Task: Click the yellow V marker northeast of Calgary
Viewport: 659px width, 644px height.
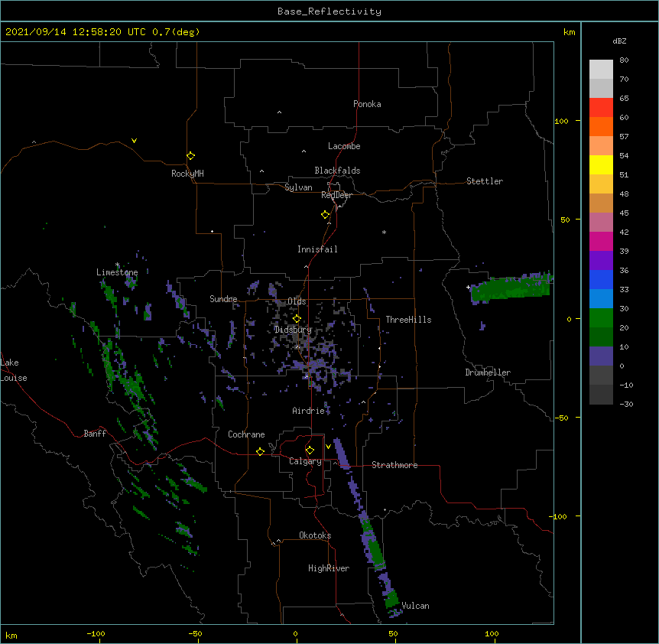Action: tap(328, 447)
